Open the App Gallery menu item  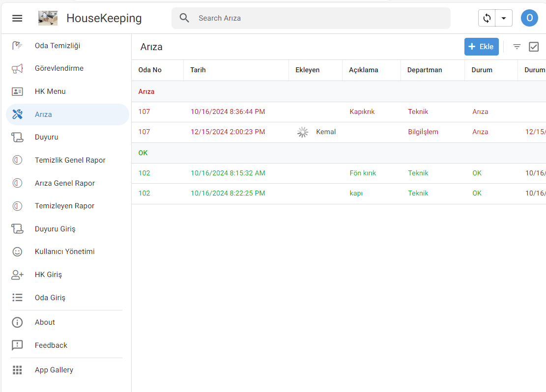click(x=67, y=370)
